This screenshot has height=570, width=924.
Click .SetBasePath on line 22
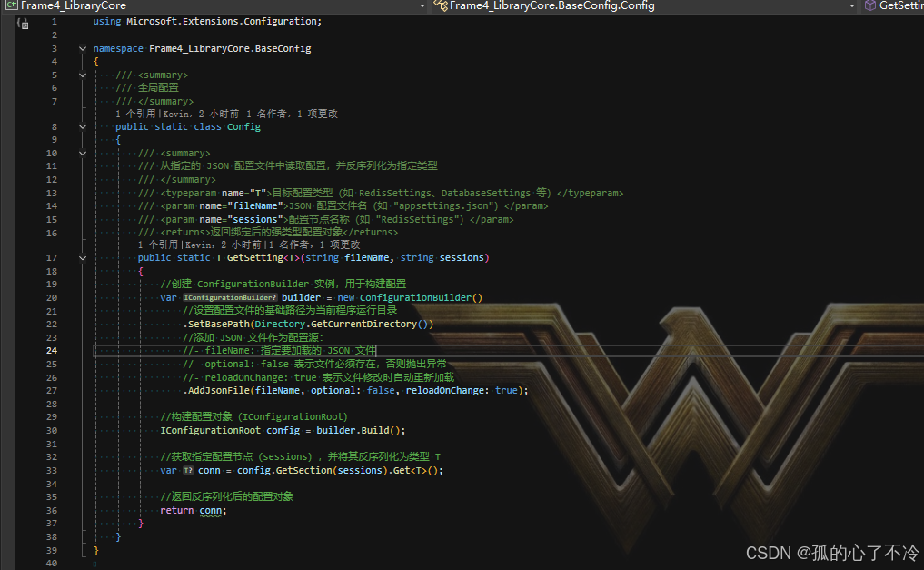tap(216, 325)
